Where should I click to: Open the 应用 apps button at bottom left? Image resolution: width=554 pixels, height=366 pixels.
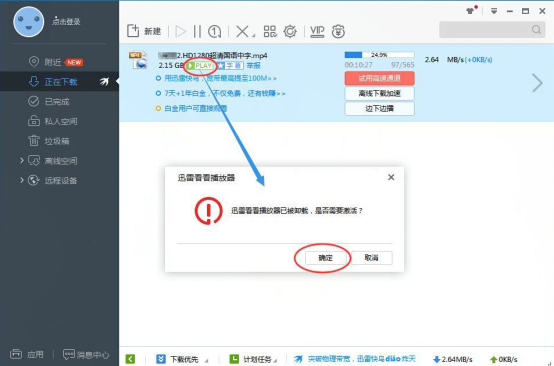click(x=27, y=354)
